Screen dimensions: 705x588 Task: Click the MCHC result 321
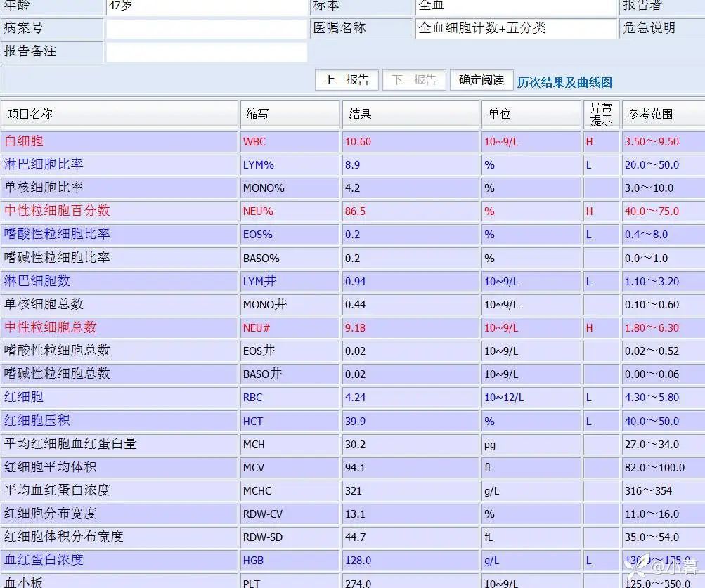click(353, 491)
